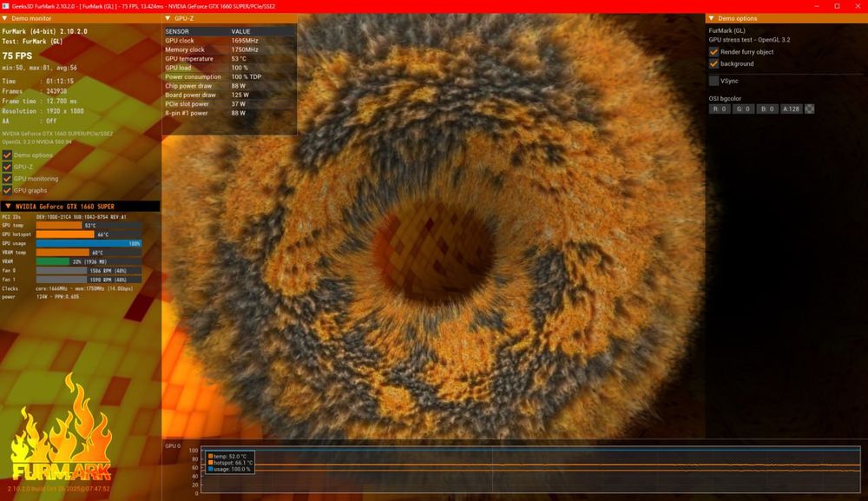Click the VRAM 22% usage bar
The image size is (868, 501).
tap(89, 261)
